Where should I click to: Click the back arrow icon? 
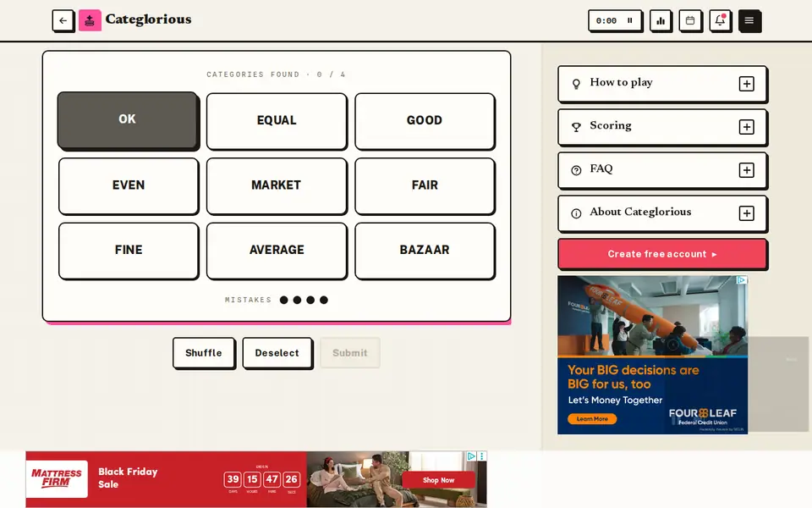point(63,20)
